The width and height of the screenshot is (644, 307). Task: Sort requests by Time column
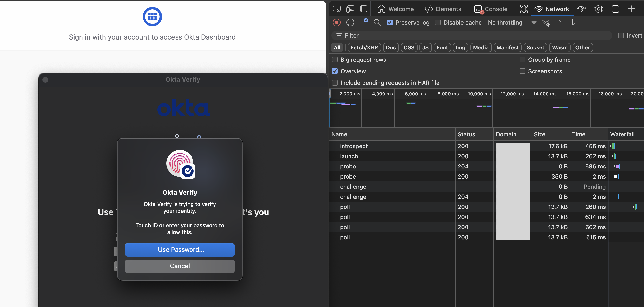tap(589, 134)
